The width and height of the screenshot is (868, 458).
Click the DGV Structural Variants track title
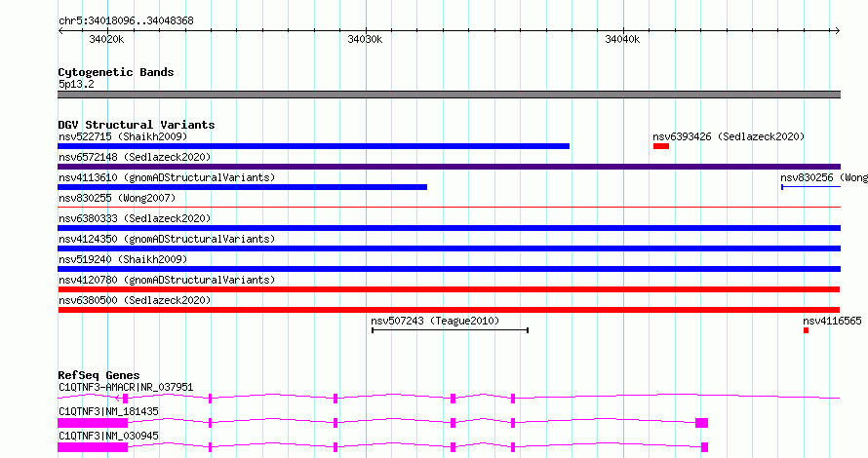[137, 125]
